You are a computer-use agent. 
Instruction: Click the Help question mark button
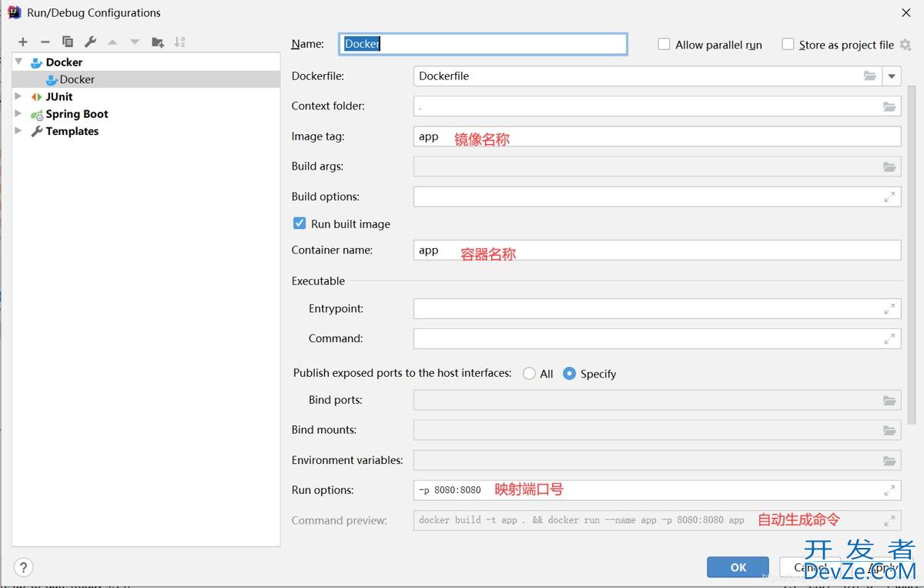(x=24, y=567)
